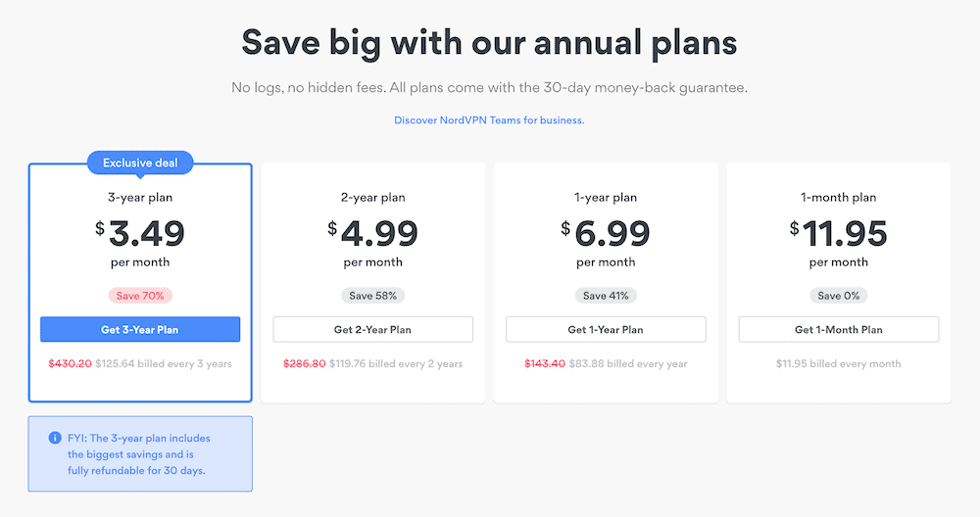Click the Save big with annual plans heading

489,44
